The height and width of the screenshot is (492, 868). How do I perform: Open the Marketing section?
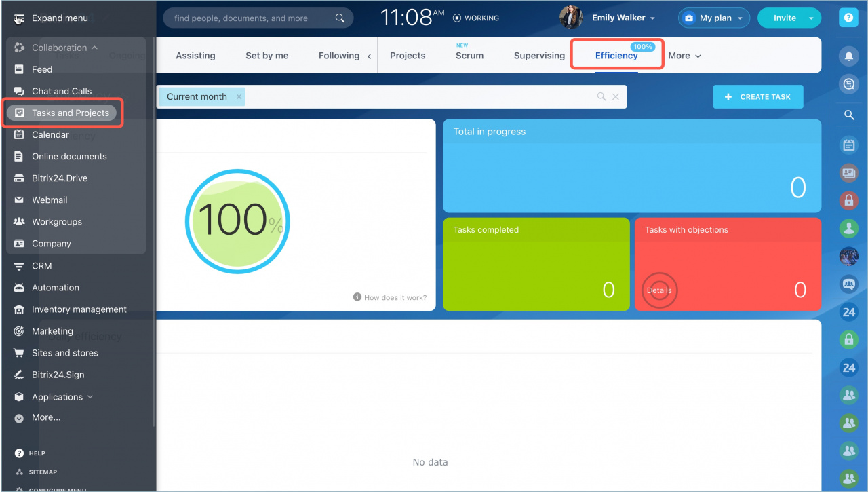click(x=52, y=331)
